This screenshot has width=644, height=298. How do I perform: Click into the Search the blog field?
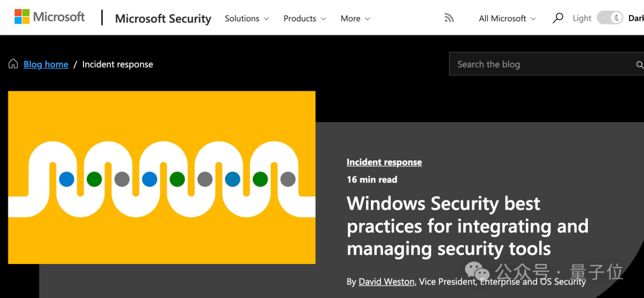coord(537,64)
